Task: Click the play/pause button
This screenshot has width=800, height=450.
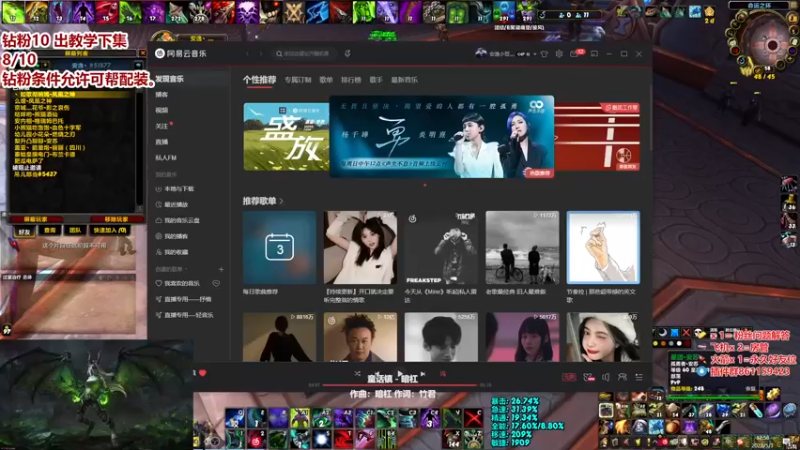Action: point(399,374)
